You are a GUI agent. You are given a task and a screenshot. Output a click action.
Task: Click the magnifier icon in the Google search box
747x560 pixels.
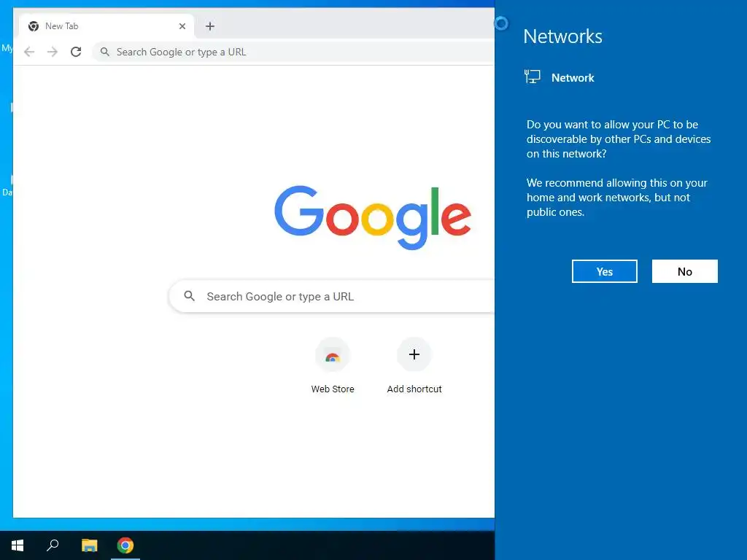click(190, 296)
